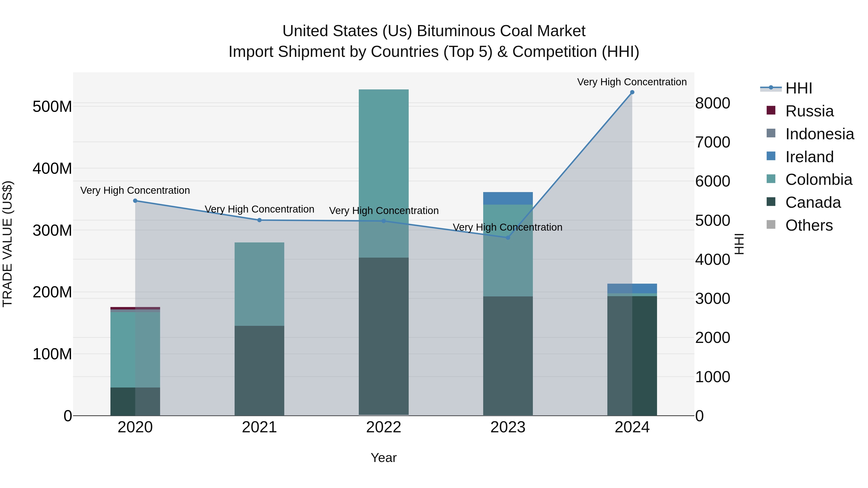
Task: Click the 7000 HHI axis tick label
Action: pyautogui.click(x=713, y=142)
